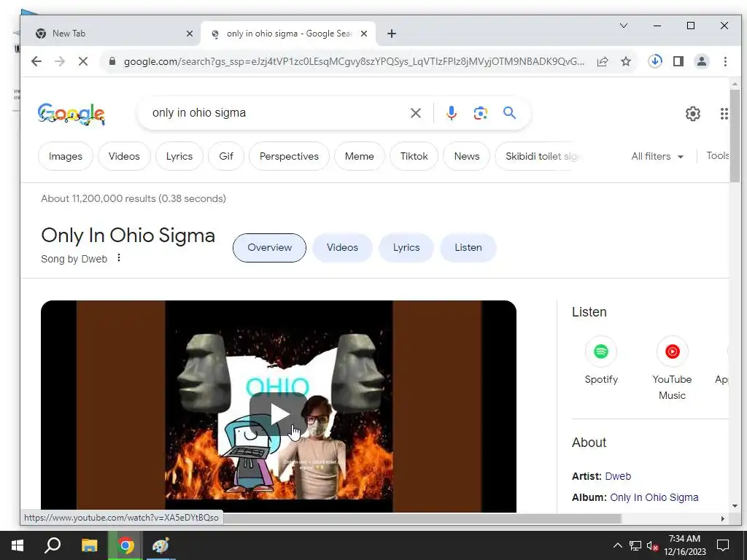The height and width of the screenshot is (560, 747).
Task: Open Chrome downloads icon
Action: click(x=655, y=61)
